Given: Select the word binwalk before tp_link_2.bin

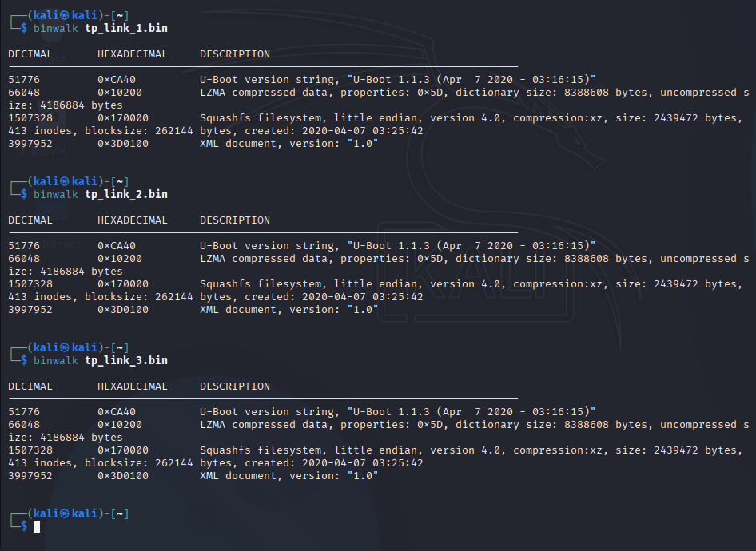Looking at the screenshot, I should 55,194.
